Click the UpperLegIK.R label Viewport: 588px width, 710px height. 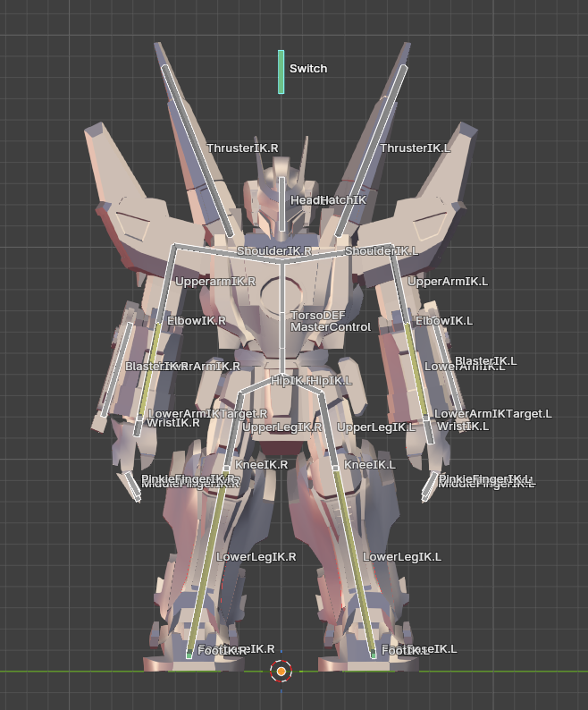coord(282,427)
